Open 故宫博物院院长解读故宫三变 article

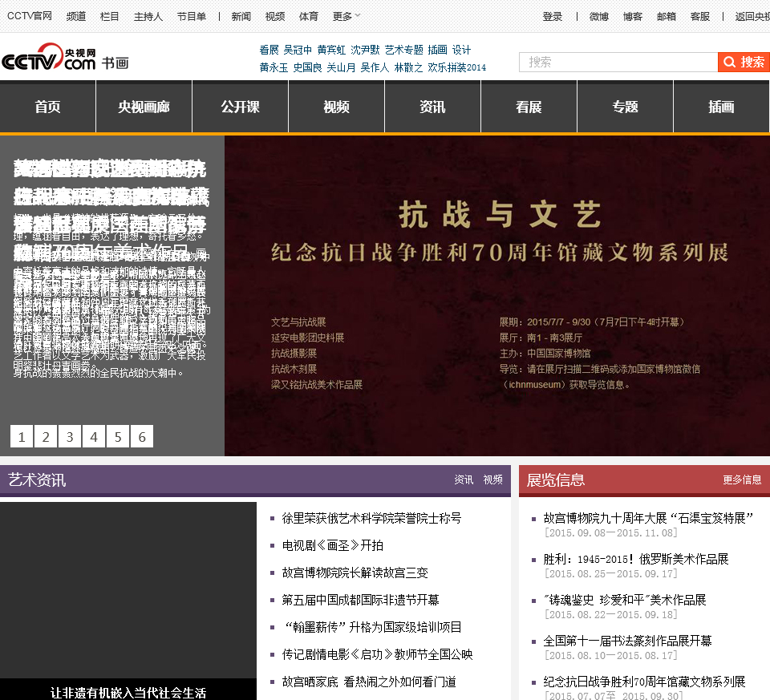click(x=355, y=573)
